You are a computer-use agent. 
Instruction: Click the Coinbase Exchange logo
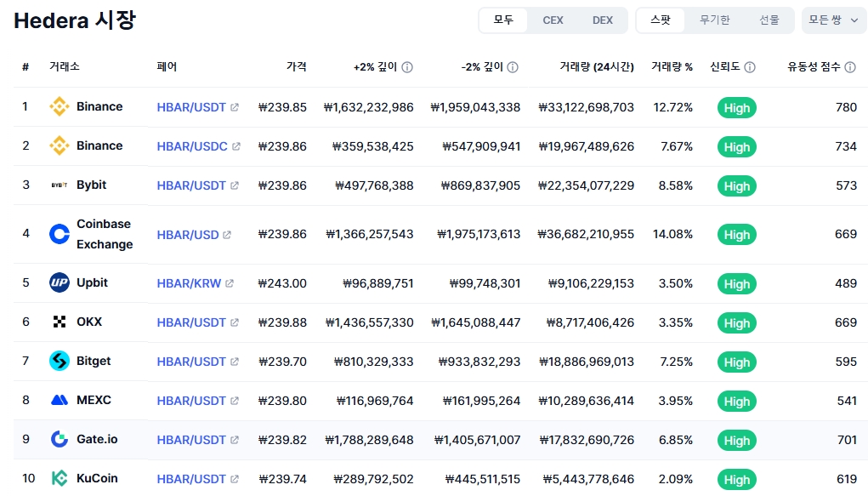point(60,234)
